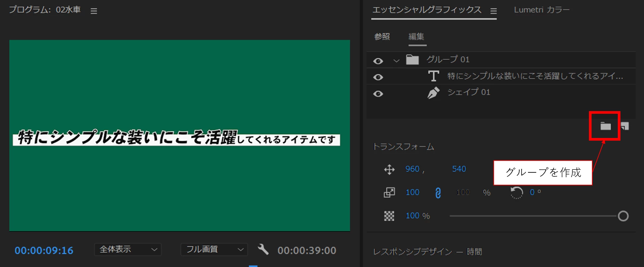Click the blue scale value 100
This screenshot has width=644, height=267.
(412, 192)
